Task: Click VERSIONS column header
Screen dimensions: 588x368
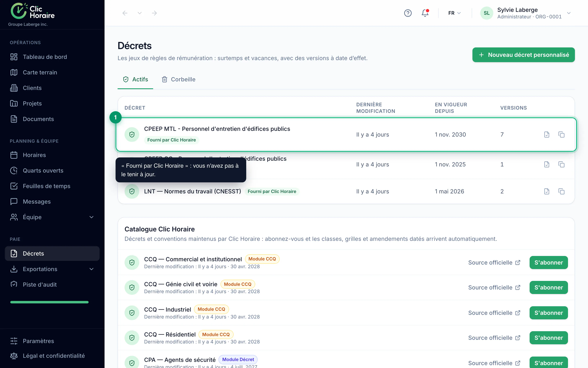Action: click(x=513, y=108)
